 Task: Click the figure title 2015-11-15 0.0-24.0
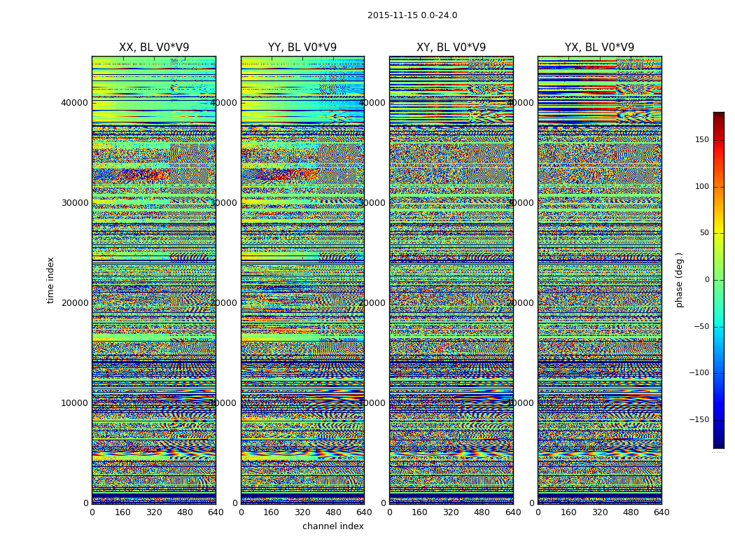tap(412, 15)
